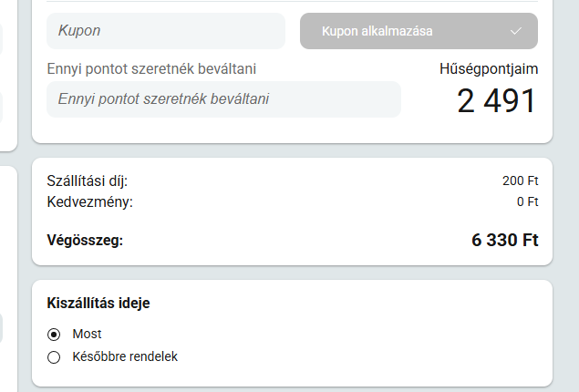Select the "Most" delivery radio button
This screenshot has width=579, height=392.
point(54,334)
